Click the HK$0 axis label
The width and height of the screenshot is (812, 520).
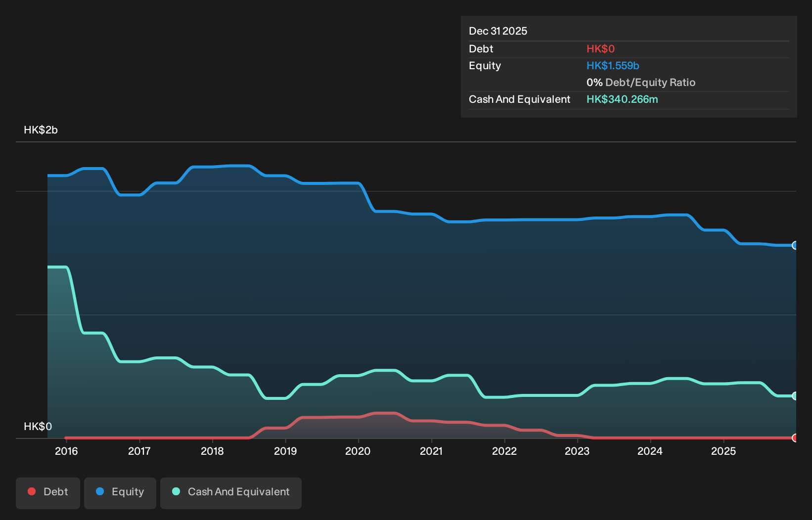click(38, 427)
